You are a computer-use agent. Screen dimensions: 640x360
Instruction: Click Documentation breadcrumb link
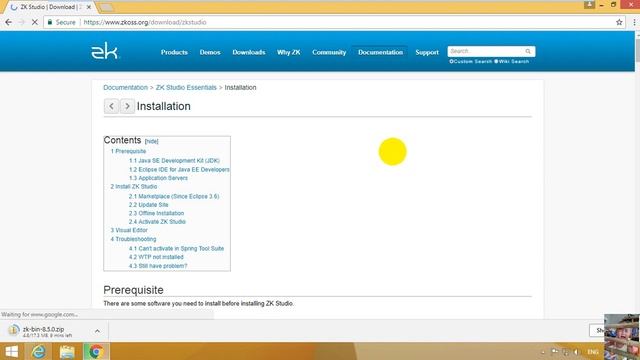[x=125, y=87]
